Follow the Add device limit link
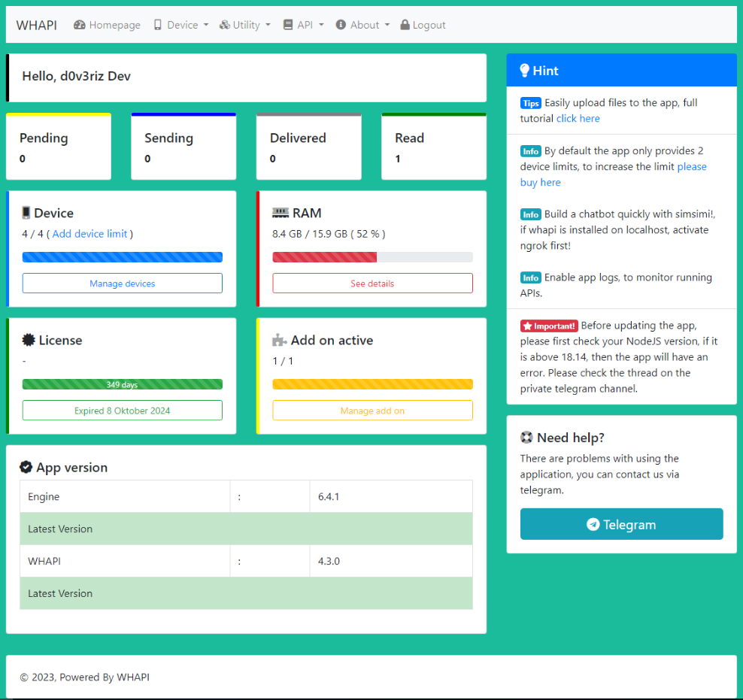Screen dimensions: 743x700 [89, 234]
